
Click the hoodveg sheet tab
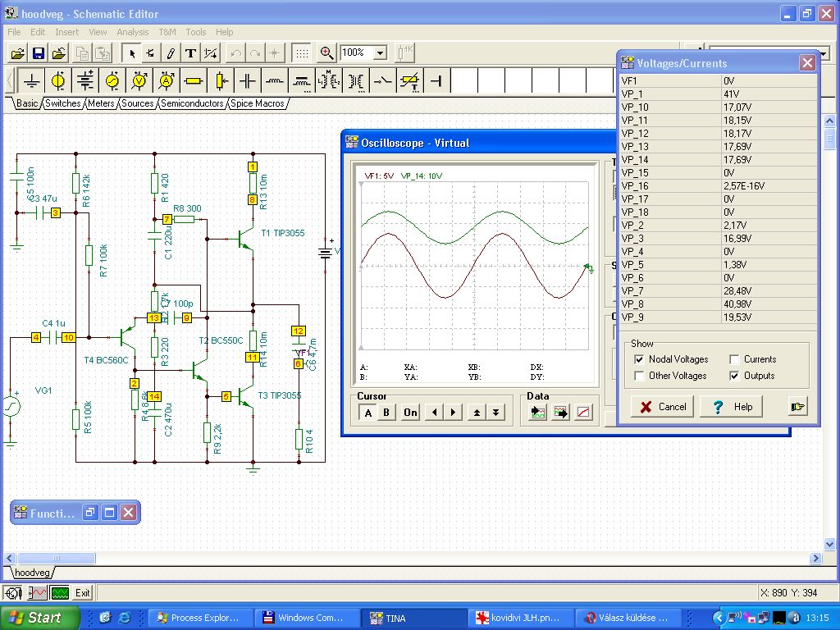click(x=32, y=573)
